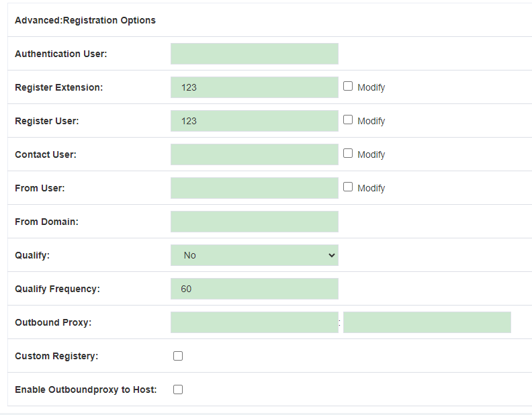Screen dimensions: 532x415
Task: Click the Register Extension field containing 123
Action: (255, 87)
